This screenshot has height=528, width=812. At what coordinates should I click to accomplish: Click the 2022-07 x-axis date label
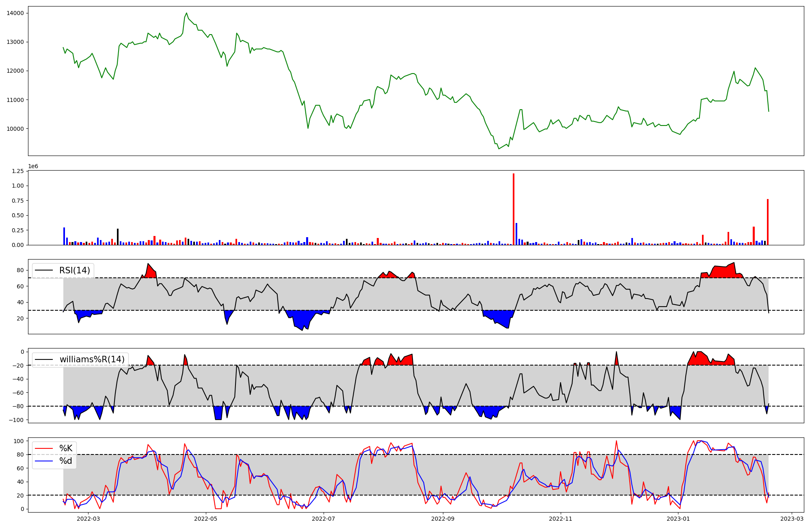click(324, 519)
